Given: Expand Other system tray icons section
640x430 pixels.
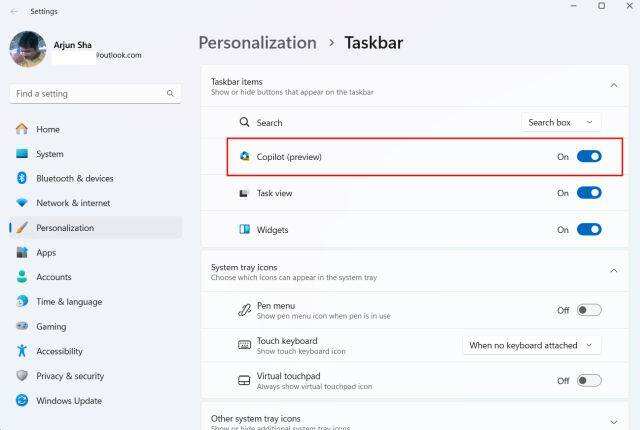Looking at the screenshot, I should [613, 422].
